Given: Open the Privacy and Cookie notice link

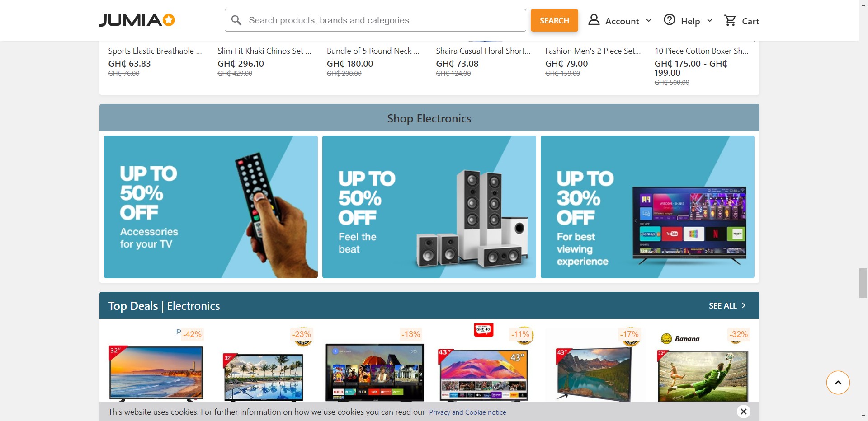Looking at the screenshot, I should 467,412.
